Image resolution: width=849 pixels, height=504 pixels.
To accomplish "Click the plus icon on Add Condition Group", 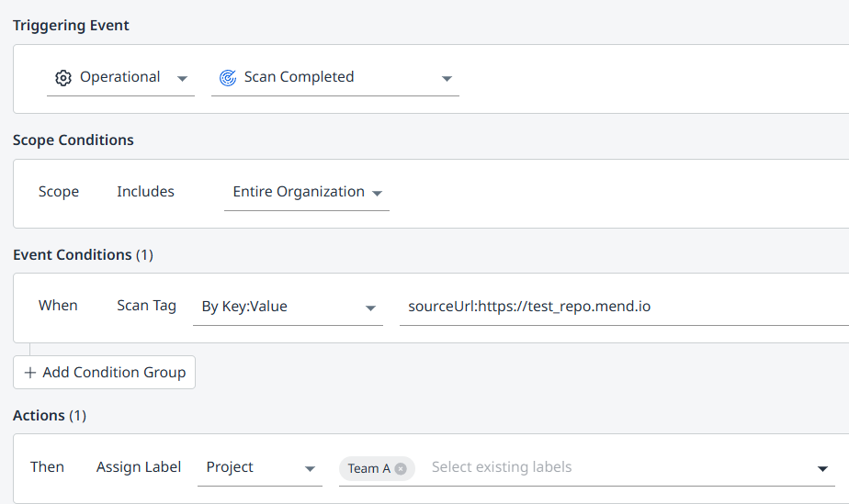I will [x=30, y=373].
